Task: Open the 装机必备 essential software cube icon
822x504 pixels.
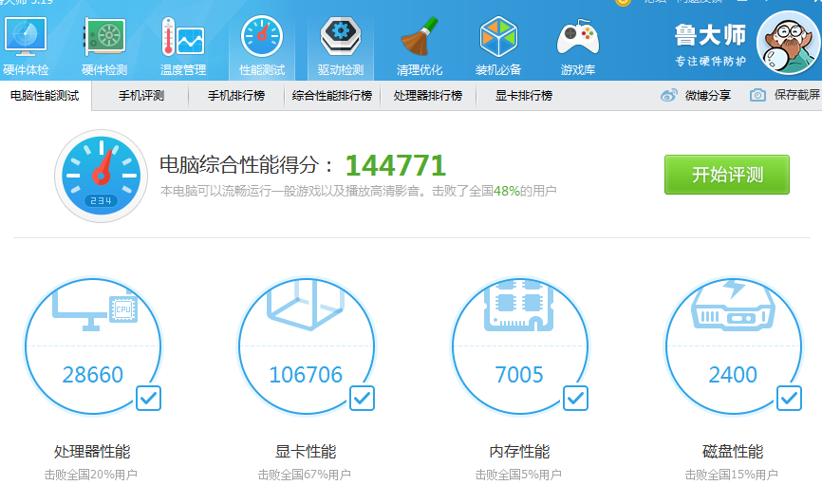Action: pos(498,37)
